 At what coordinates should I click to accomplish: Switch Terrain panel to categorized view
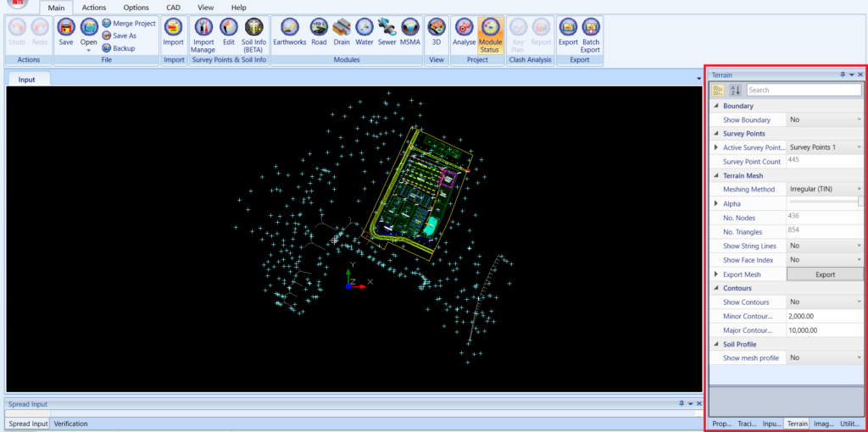[x=718, y=90]
